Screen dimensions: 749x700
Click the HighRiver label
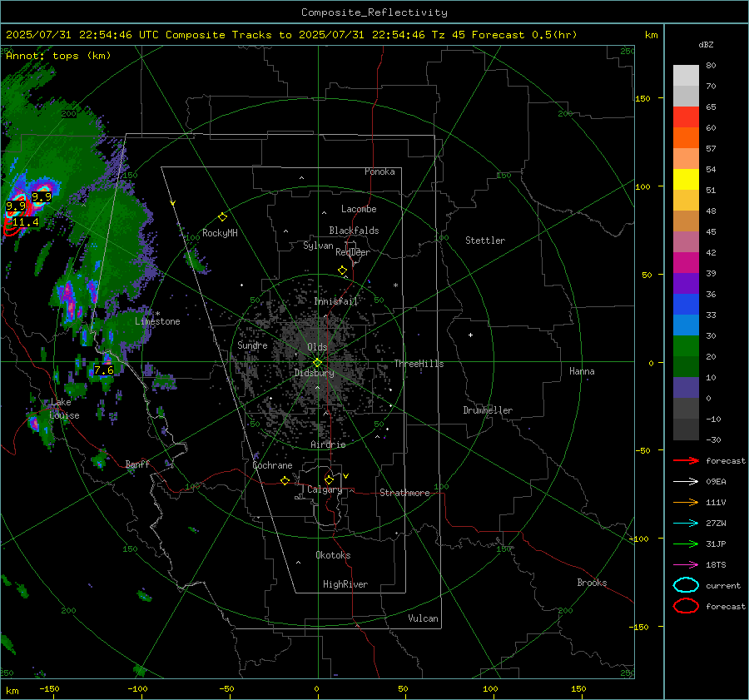pos(345,584)
